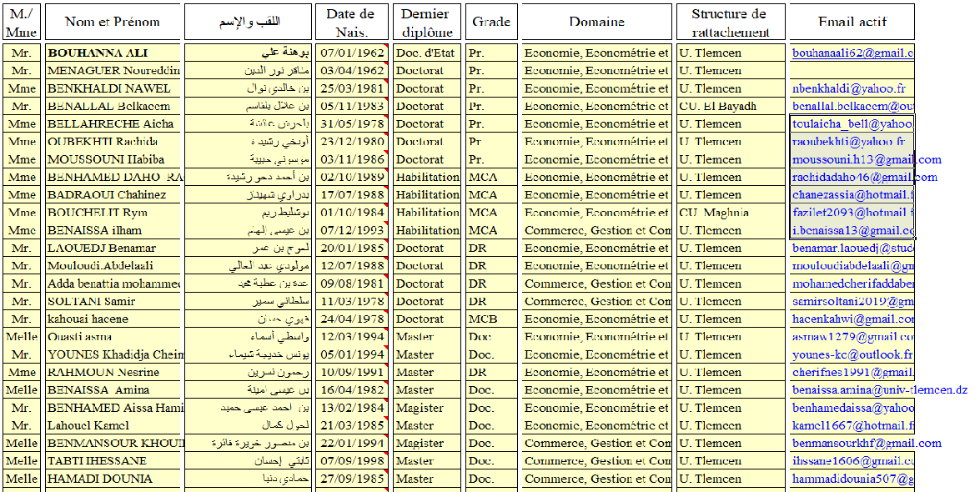980x492 pixels.
Task: Select the "Grade" column header
Action: pos(491,23)
